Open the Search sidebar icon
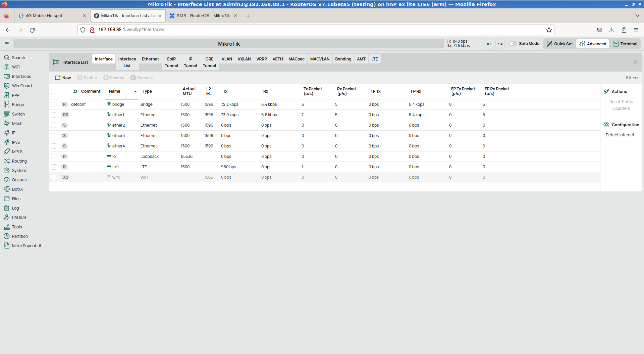The image size is (644, 354). [x=7, y=58]
